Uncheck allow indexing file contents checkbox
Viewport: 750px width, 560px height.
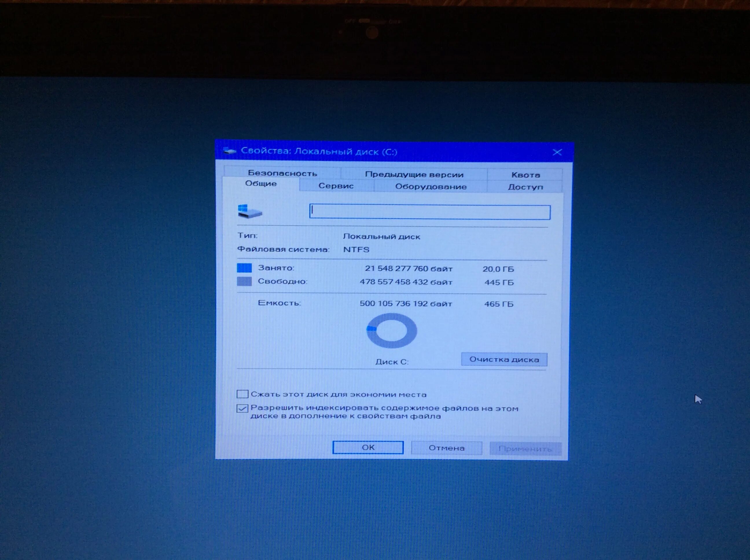tap(242, 408)
